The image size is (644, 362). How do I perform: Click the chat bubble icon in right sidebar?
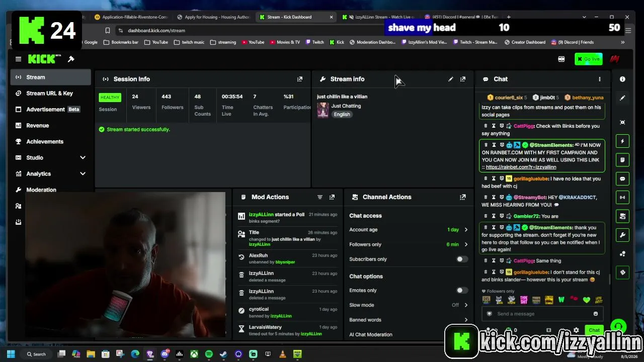tap(622, 178)
